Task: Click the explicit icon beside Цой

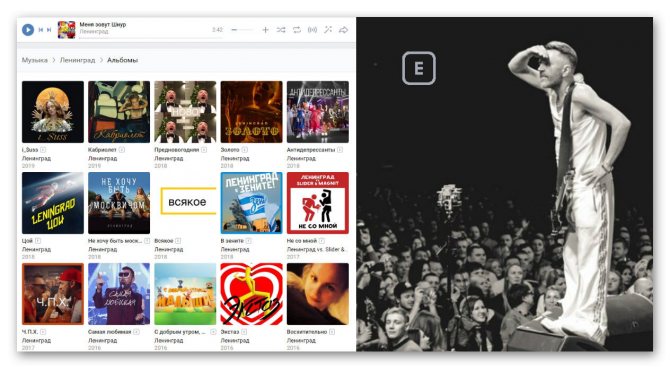Action: pos(38,241)
